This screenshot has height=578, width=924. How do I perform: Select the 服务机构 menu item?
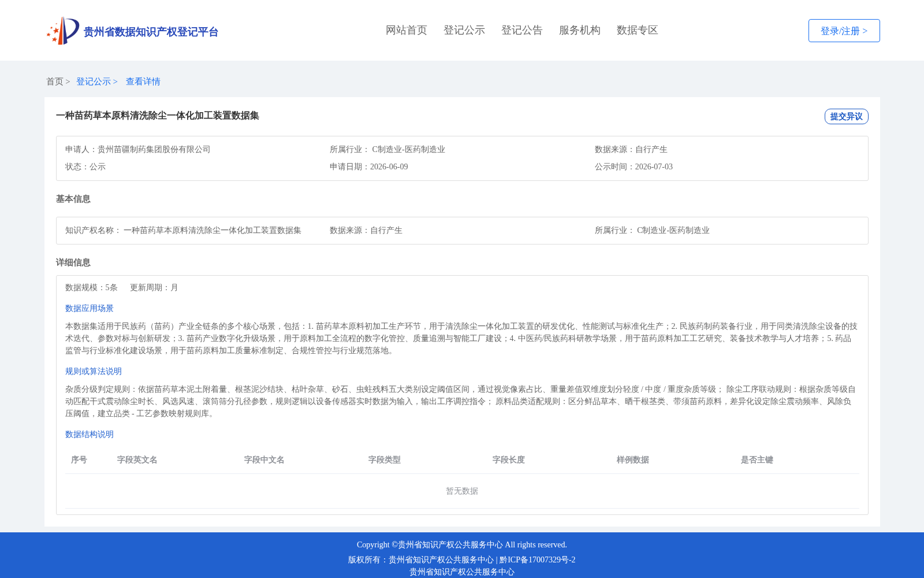pyautogui.click(x=580, y=30)
